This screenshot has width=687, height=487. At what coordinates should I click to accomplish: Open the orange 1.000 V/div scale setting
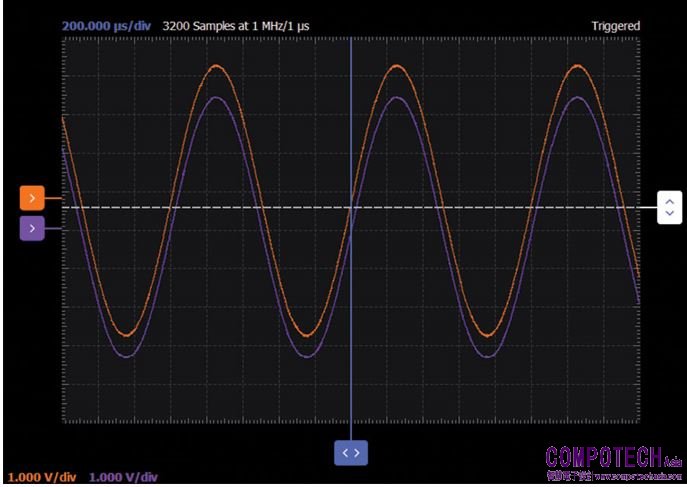pos(42,478)
